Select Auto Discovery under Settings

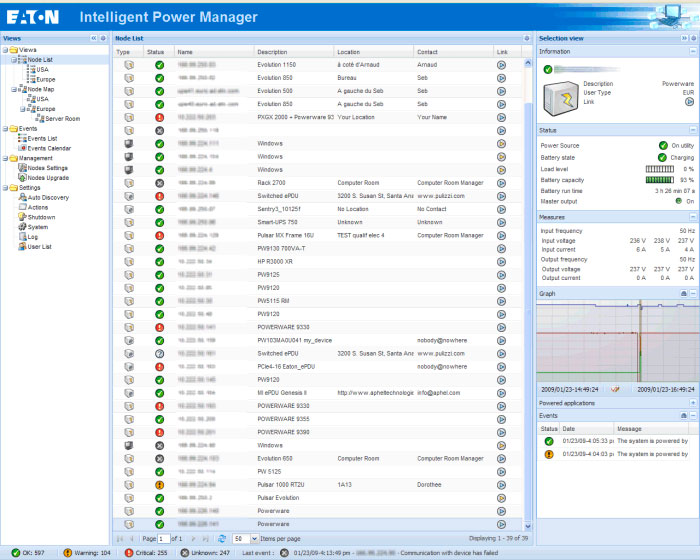[48, 197]
